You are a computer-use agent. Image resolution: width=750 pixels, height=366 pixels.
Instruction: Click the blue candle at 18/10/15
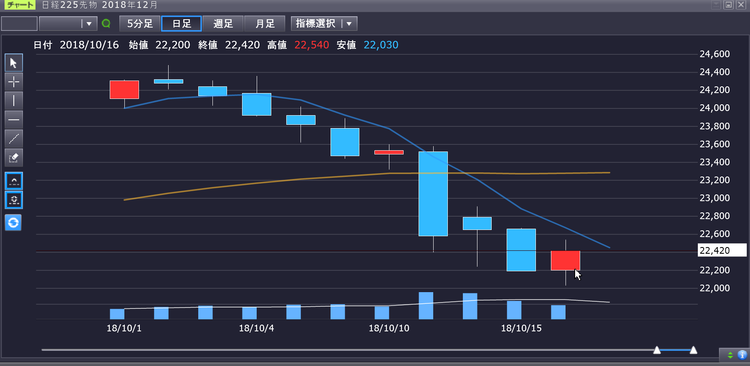521,250
